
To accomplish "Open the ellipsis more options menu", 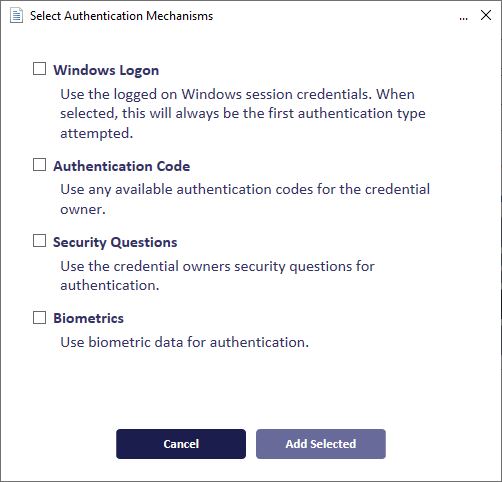I will 463,18.
